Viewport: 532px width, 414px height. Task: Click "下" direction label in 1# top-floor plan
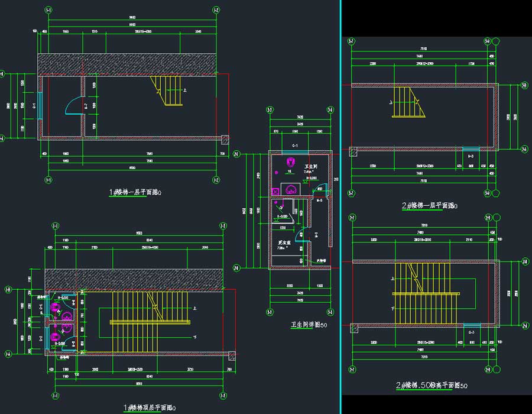(194, 337)
